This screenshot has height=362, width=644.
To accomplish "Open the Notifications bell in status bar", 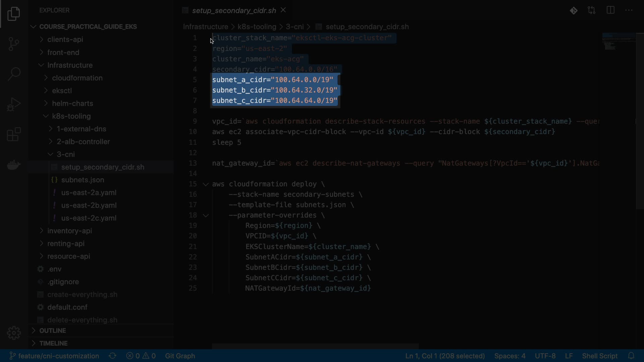I will click(631, 356).
